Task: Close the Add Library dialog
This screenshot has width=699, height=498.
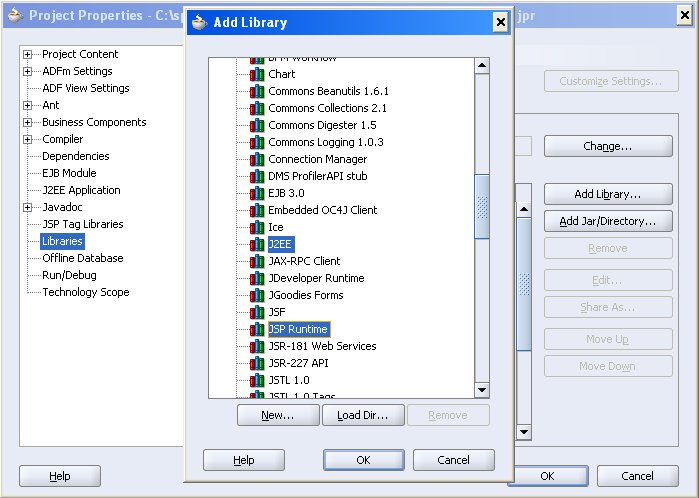Action: point(501,22)
